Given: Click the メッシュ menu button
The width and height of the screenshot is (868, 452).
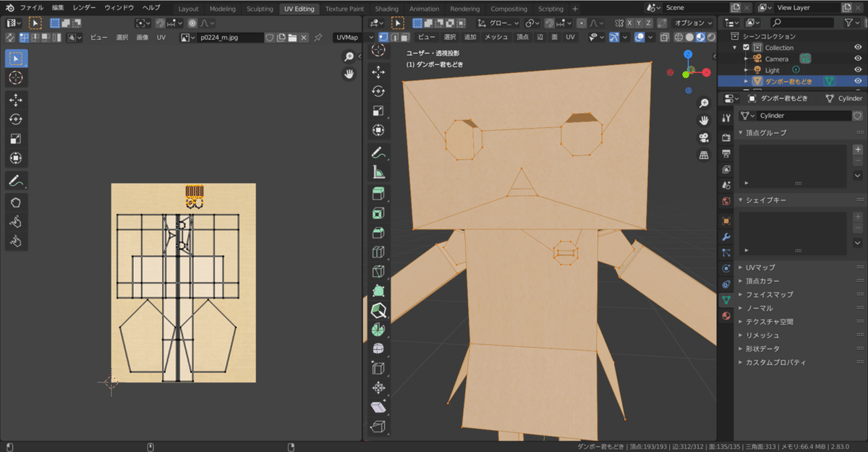Looking at the screenshot, I should [495, 37].
